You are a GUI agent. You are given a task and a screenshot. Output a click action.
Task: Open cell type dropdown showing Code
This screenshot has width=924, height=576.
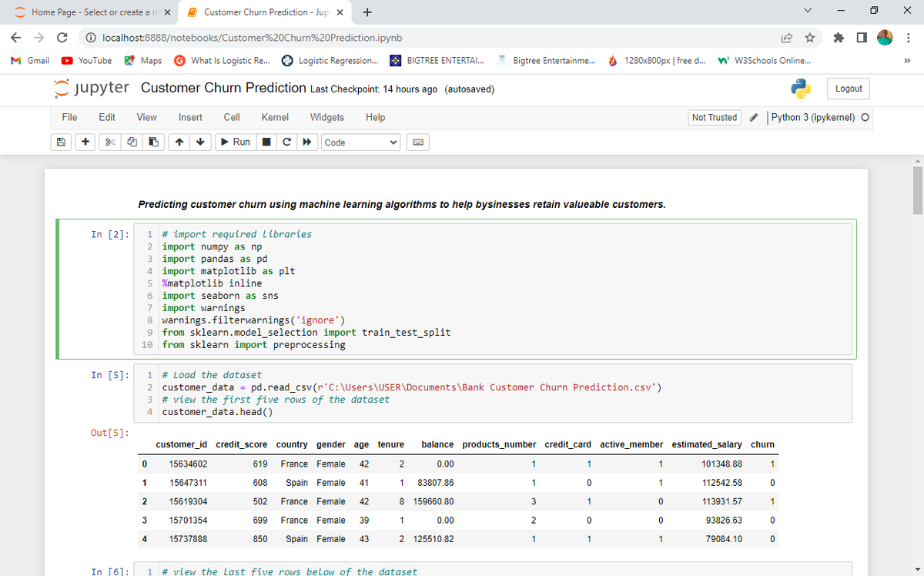point(361,142)
